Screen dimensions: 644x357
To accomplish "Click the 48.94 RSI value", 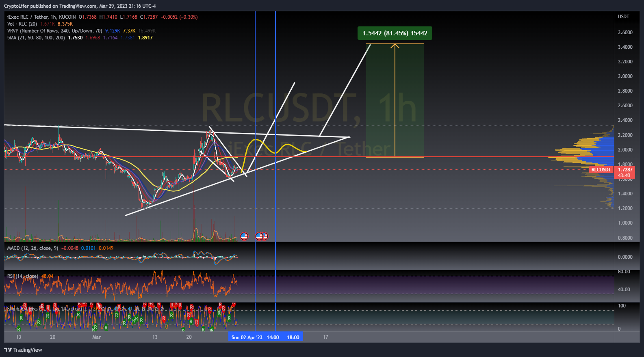I will (48, 276).
